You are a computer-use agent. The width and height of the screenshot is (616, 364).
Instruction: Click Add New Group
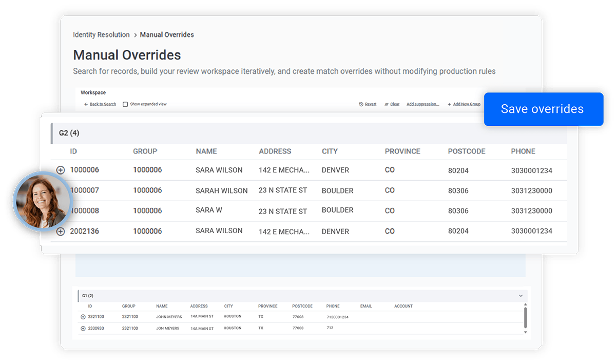[x=464, y=104]
